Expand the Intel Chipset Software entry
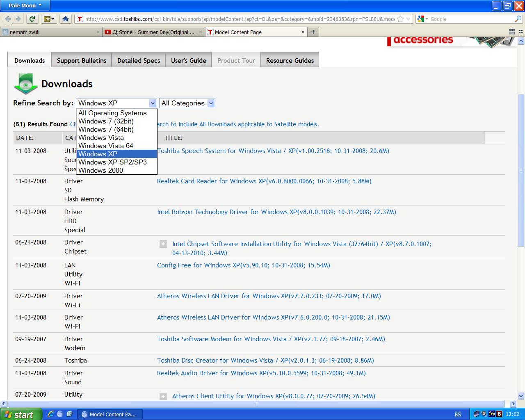Image resolution: width=525 pixels, height=420 pixels. 163,244
